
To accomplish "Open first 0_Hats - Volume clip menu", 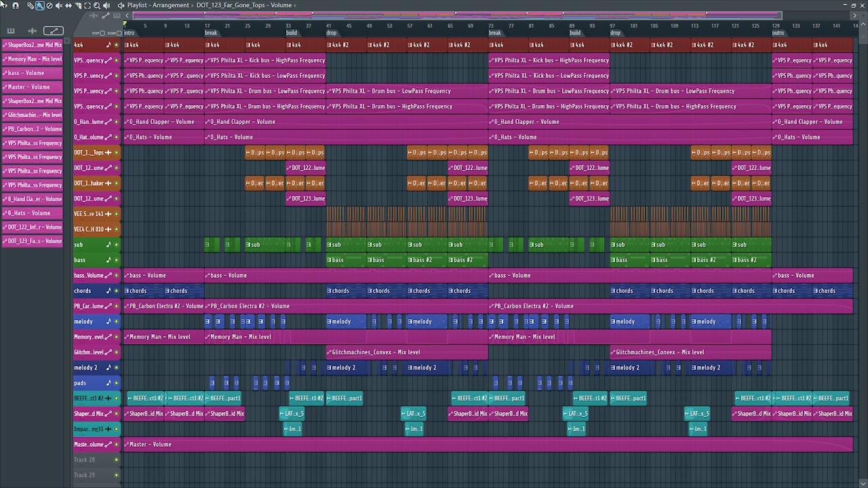I will point(127,137).
